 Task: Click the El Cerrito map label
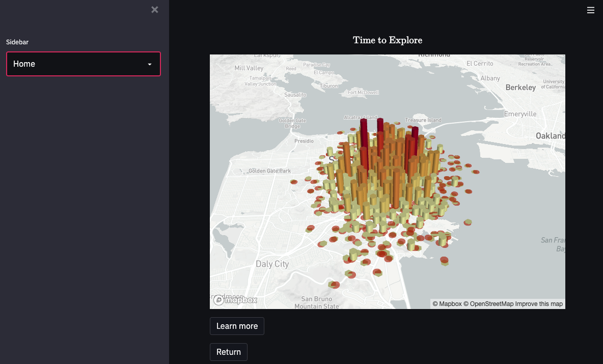click(480, 64)
